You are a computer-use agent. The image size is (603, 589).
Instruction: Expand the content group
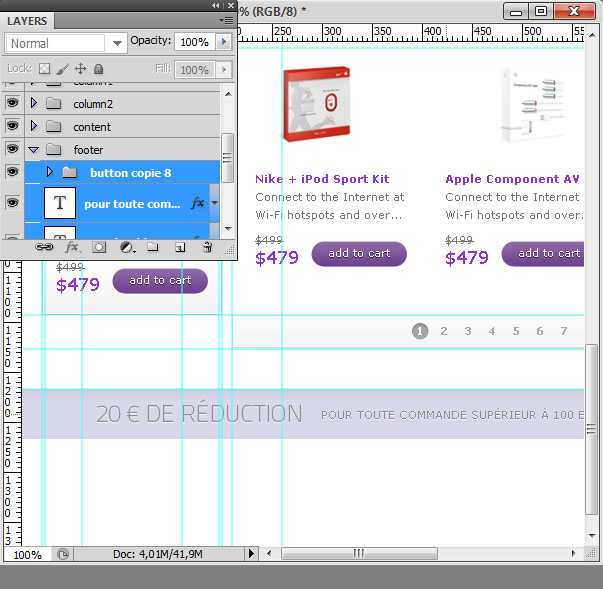point(34,126)
